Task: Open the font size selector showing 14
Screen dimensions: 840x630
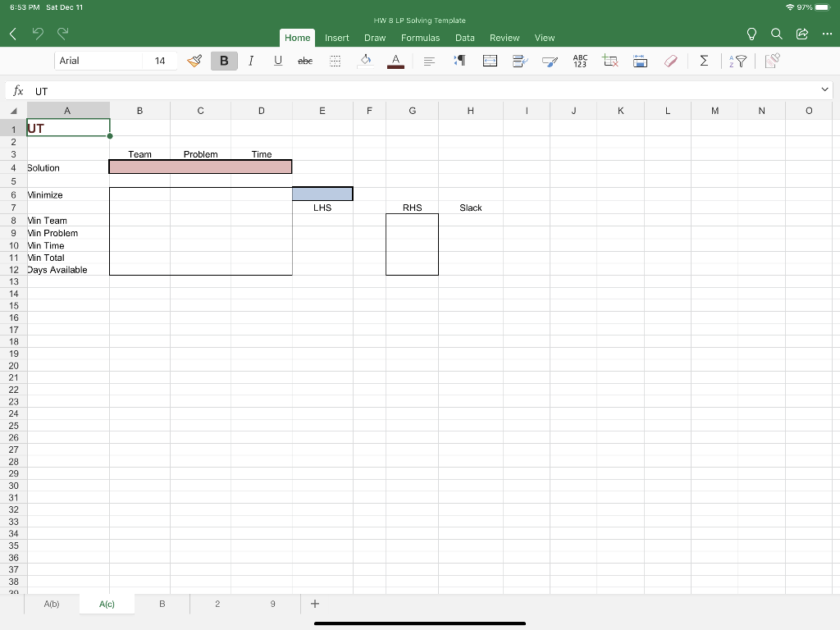Action: (161, 60)
